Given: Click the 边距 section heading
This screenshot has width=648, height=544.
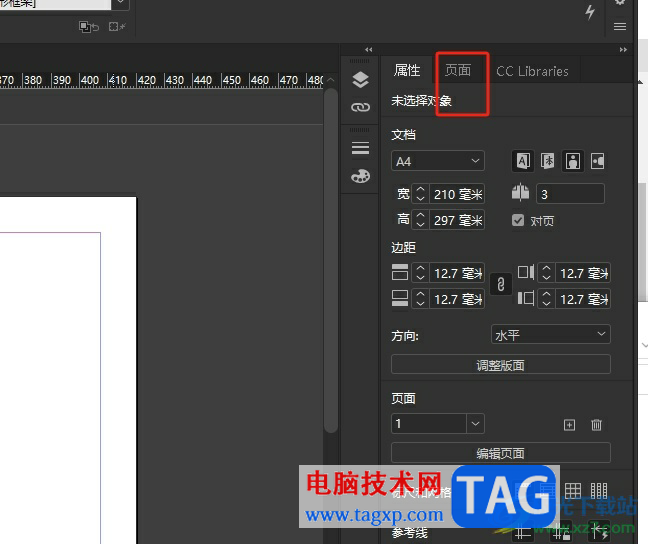Looking at the screenshot, I should 403,247.
